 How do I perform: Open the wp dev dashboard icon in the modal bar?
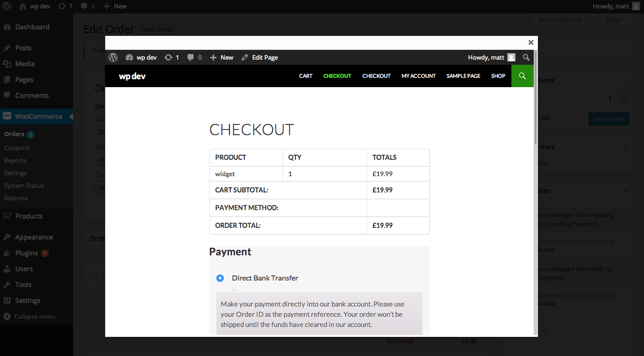pos(129,57)
